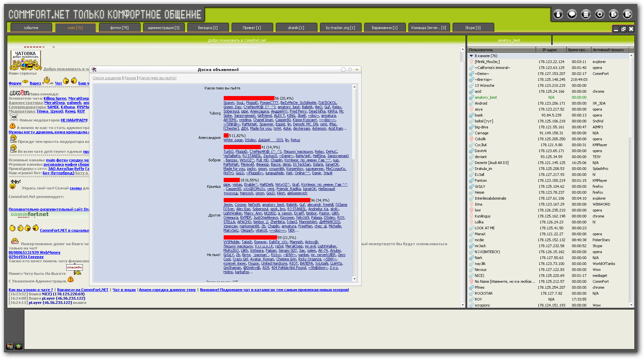This screenshot has width=644, height=359.
Task: Open the 'Приват [1]' tab
Action: (x=252, y=28)
